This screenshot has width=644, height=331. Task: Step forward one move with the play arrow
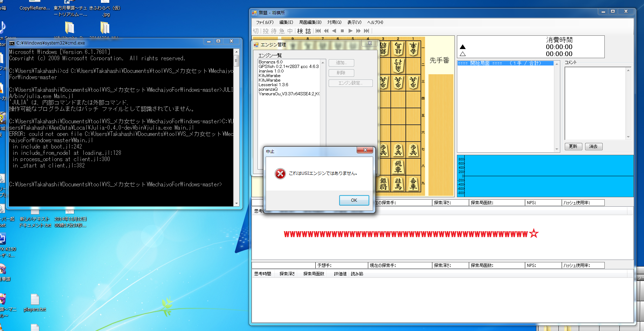[350, 31]
